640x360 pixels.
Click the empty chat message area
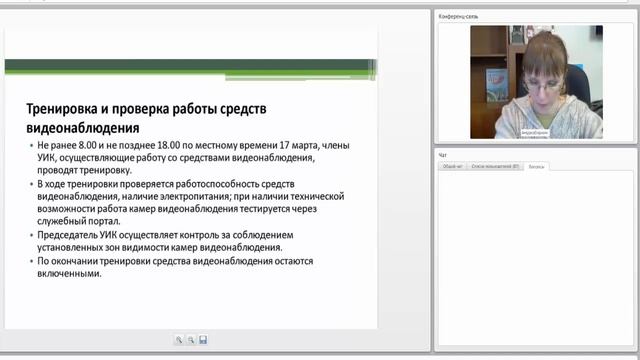536,258
